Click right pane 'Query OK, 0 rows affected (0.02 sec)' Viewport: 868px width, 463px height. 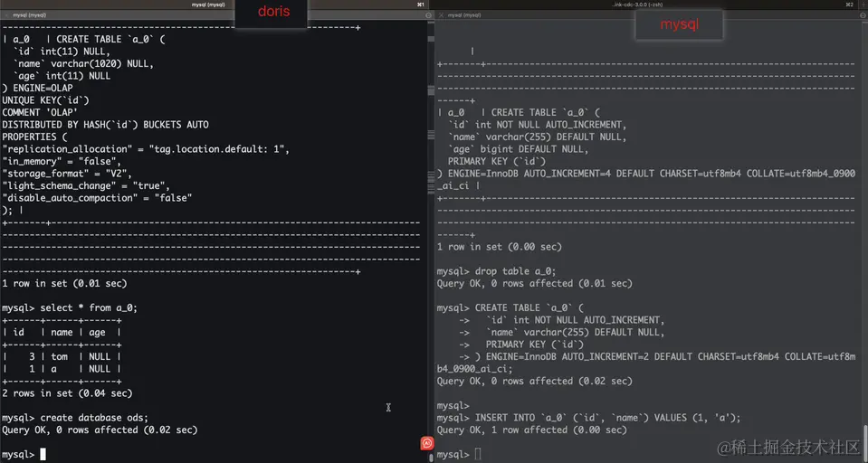535,381
